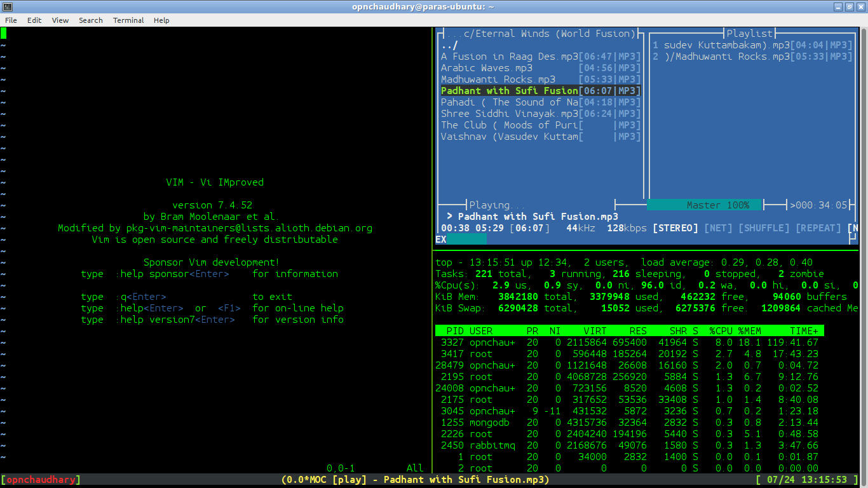Click Vim cursor position indicator 0,0-1
Image resolution: width=868 pixels, height=488 pixels.
click(341, 468)
